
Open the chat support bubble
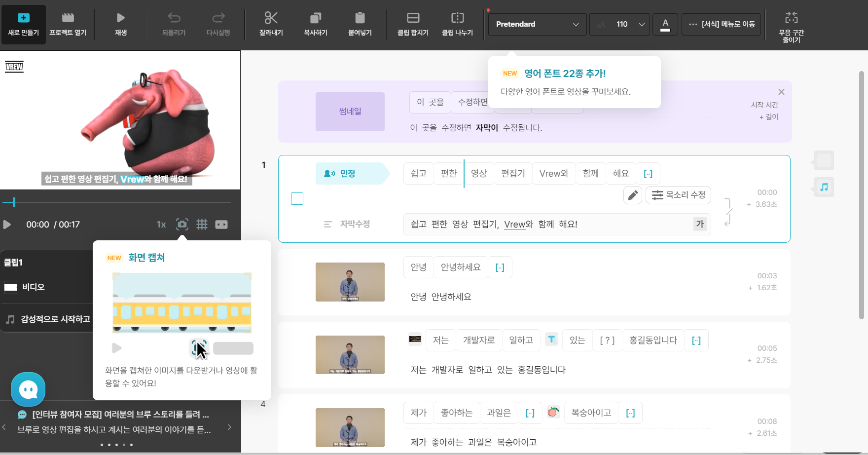[x=28, y=389]
